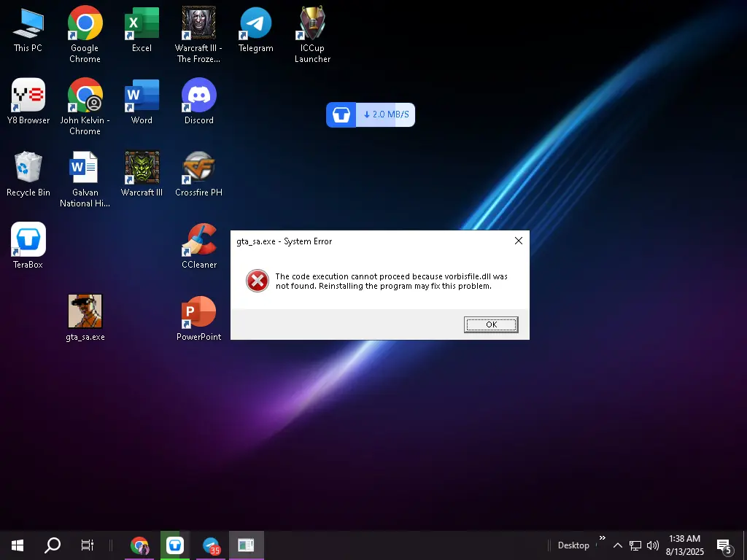Open the volume tray icon
The width and height of the screenshot is (747, 560).
point(653,545)
